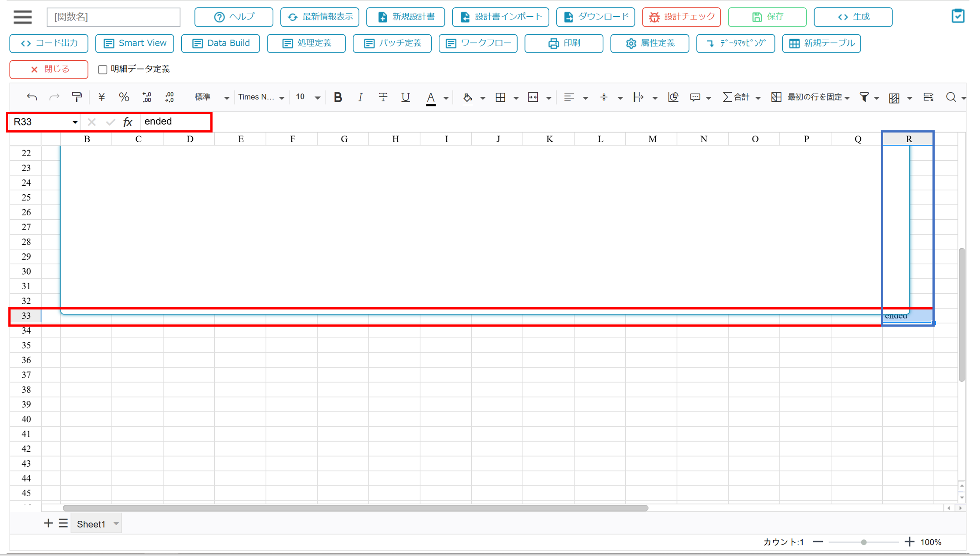Insert a comment via speech bubble icon
The image size is (980, 556).
pos(695,97)
